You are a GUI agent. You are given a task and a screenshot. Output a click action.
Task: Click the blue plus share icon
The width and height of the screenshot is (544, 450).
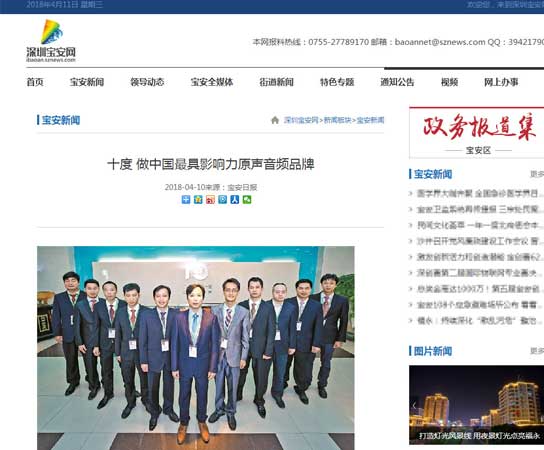pos(186,199)
